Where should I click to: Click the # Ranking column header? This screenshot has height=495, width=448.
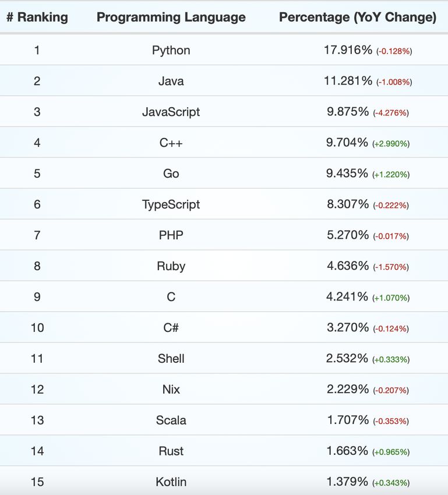pyautogui.click(x=37, y=17)
